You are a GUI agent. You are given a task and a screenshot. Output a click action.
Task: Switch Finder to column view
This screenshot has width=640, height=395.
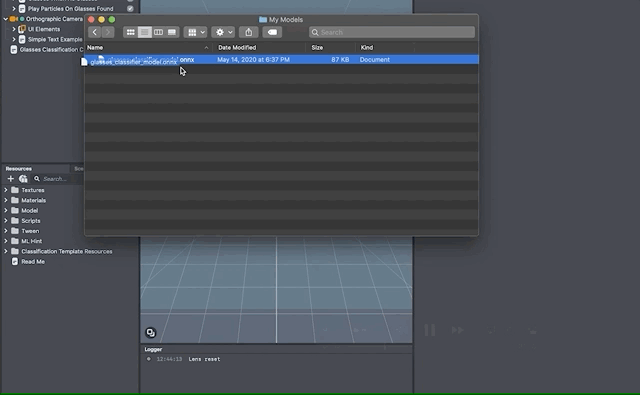[x=158, y=32]
